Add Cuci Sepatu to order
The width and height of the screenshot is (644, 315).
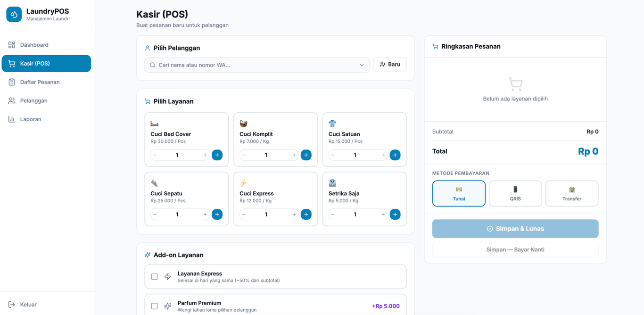[x=217, y=215]
